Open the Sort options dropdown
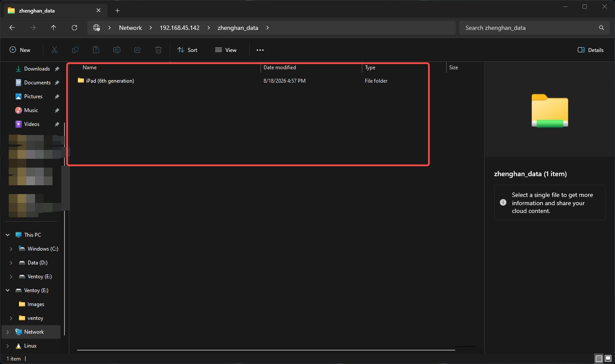Image resolution: width=615 pixels, height=364 pixels. [x=187, y=50]
